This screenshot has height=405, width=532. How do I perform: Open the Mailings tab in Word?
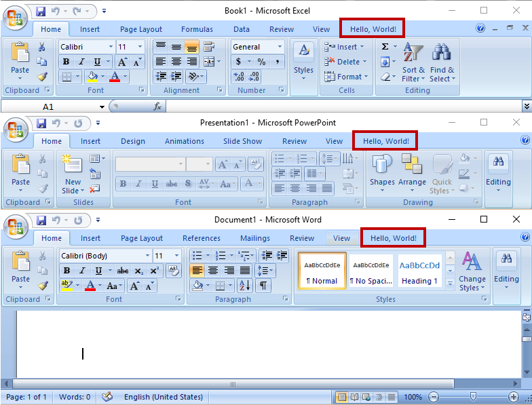coord(255,238)
